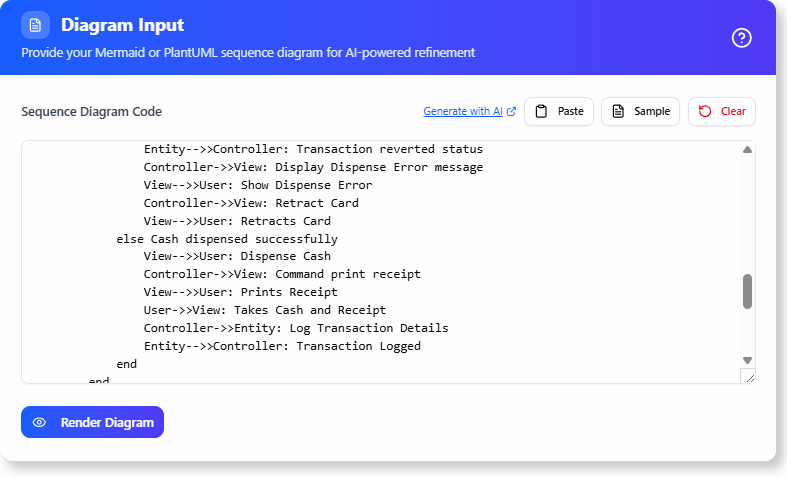Click the external link icon beside Generate with AI
The image size is (787, 478).
[512, 111]
